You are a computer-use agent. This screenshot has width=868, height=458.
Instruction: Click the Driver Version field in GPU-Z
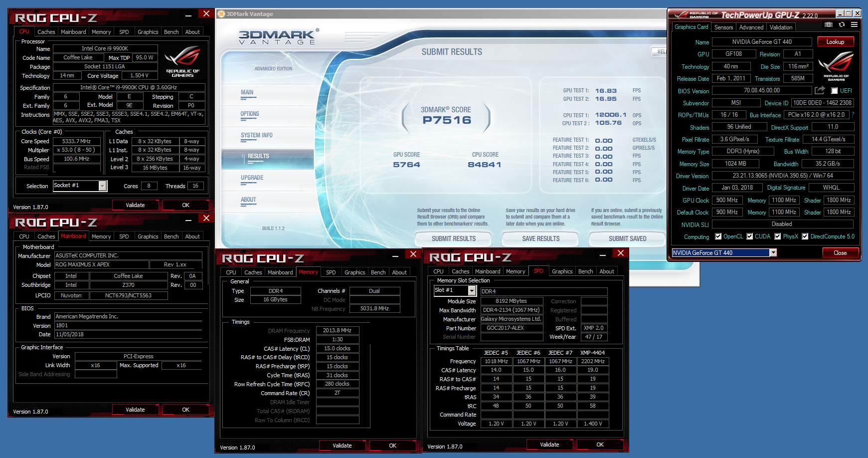coord(783,176)
